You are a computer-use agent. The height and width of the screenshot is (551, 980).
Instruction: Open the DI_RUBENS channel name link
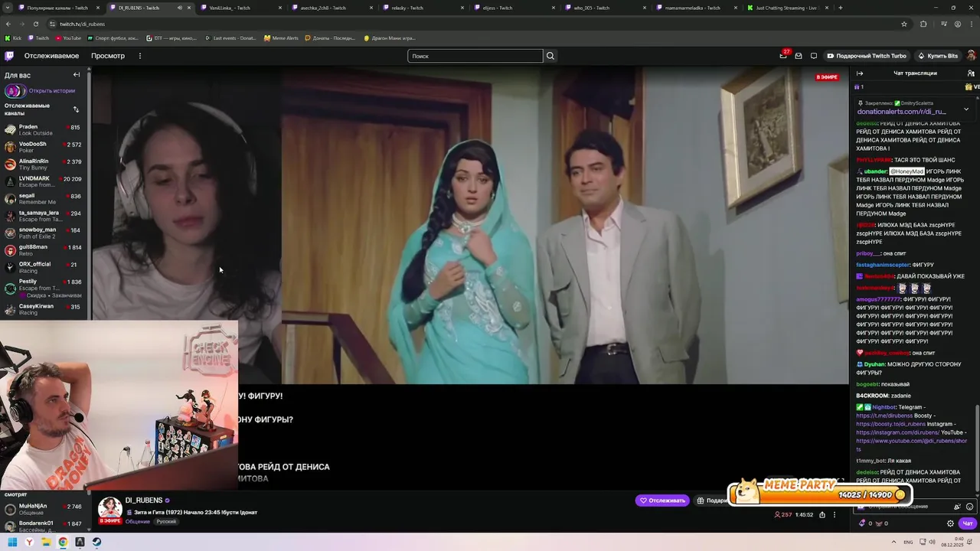144,500
